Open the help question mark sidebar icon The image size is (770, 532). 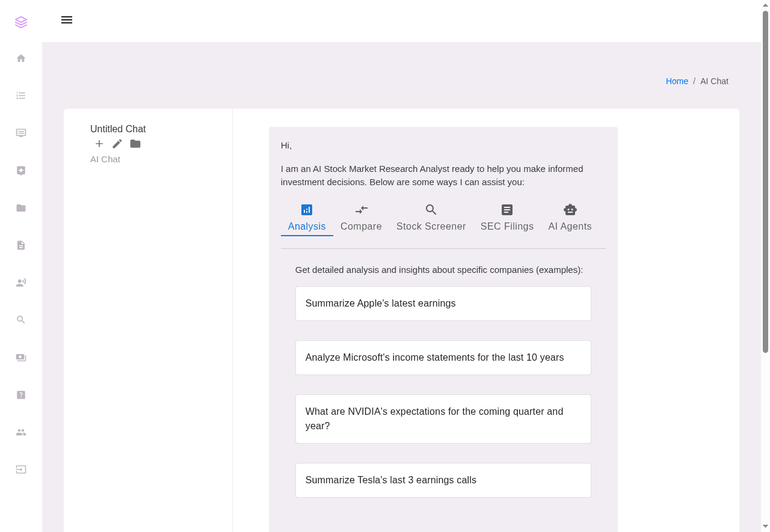(x=21, y=395)
